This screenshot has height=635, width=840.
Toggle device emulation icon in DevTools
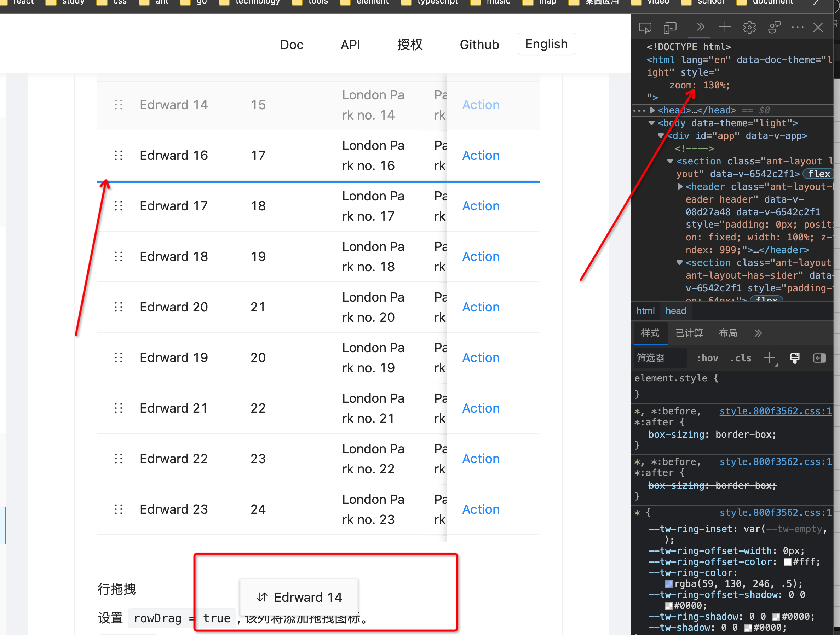coord(670,28)
